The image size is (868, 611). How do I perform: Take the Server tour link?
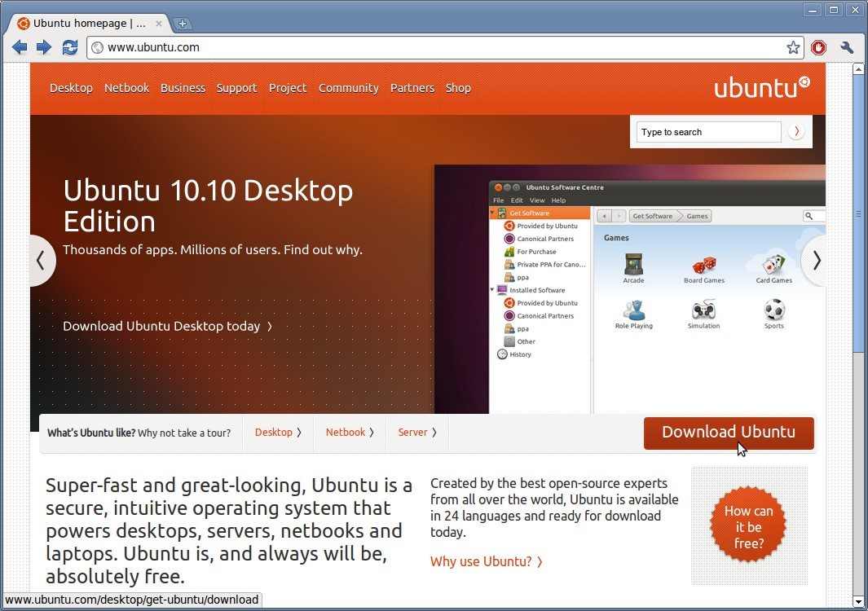click(417, 433)
